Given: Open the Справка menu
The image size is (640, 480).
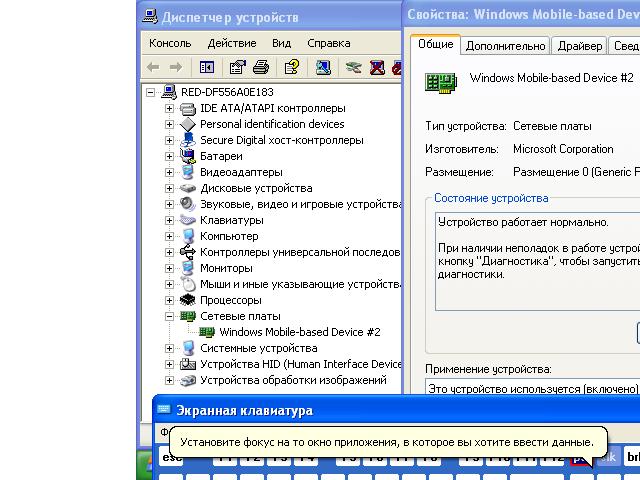Looking at the screenshot, I should 329,43.
